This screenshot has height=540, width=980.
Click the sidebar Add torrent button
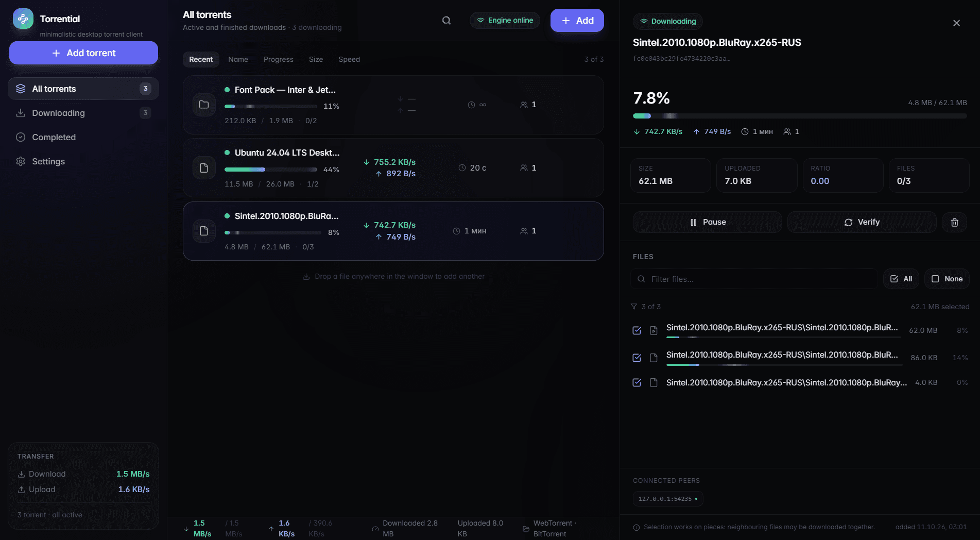pos(83,53)
